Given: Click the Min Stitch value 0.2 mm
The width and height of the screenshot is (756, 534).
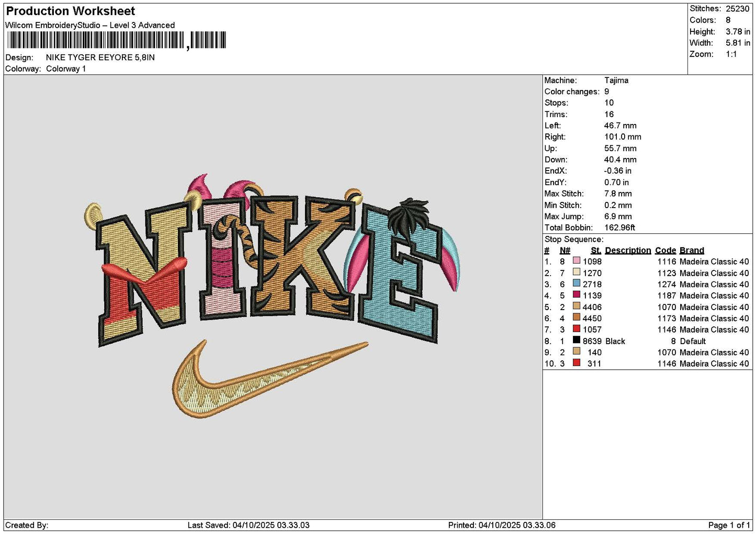Looking at the screenshot, I should pyautogui.click(x=618, y=205).
